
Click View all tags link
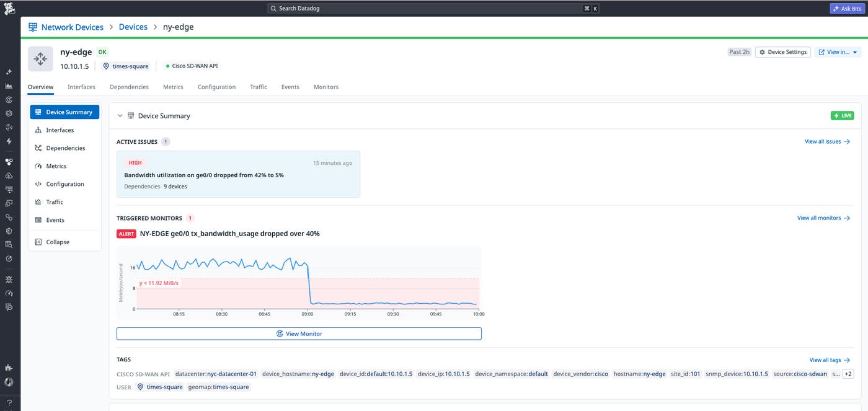[830, 360]
